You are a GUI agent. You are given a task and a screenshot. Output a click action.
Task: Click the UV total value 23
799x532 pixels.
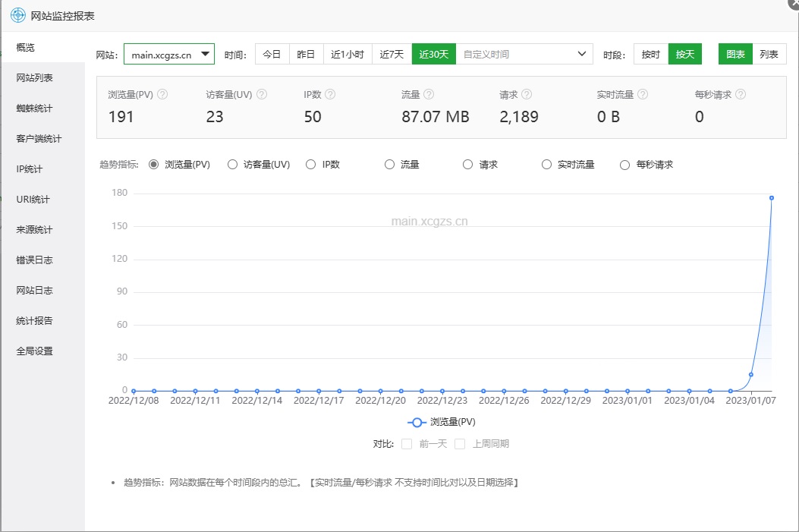(x=215, y=117)
